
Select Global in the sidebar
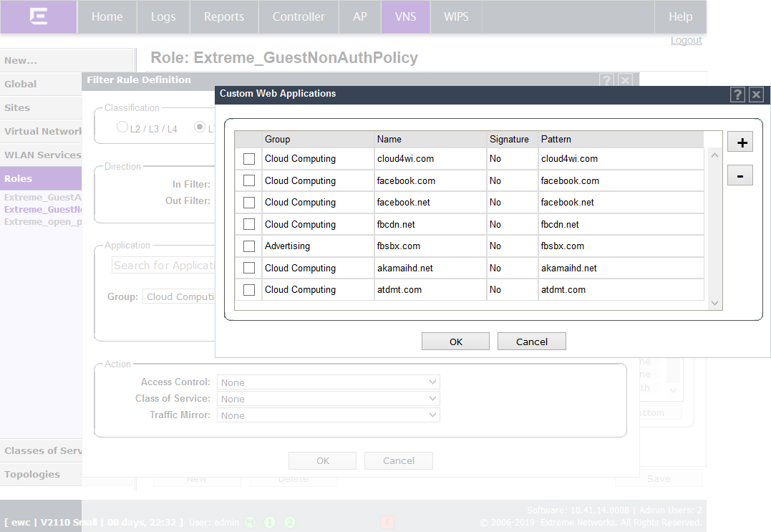42,84
